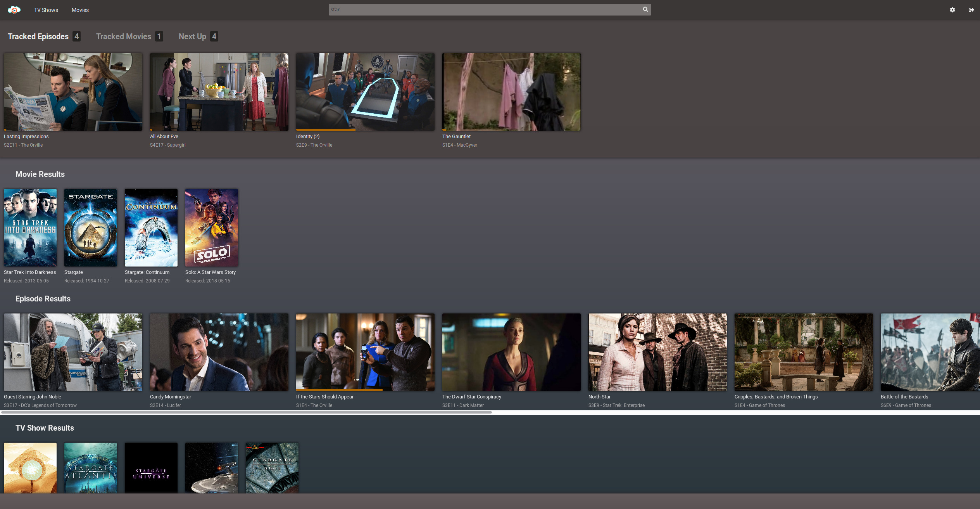Open the Stargate Universe show poster
Screen dimensions: 980x509
coord(151,468)
